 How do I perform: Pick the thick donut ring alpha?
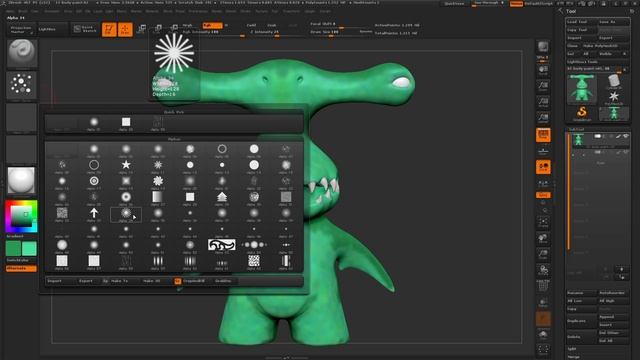coord(126,197)
